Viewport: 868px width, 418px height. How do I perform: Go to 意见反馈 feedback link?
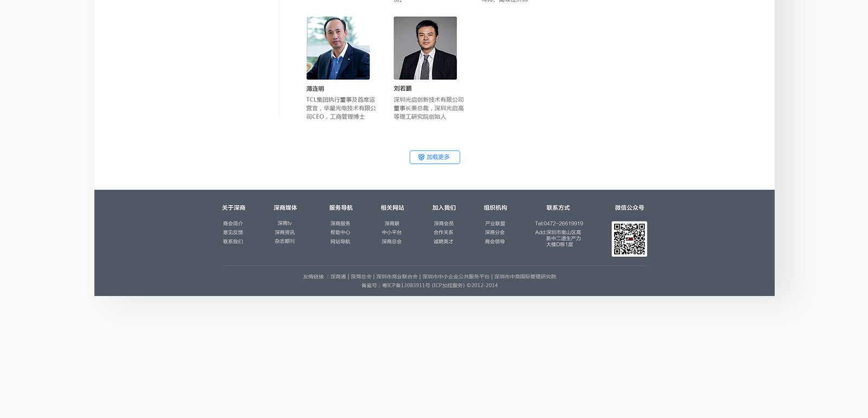tap(233, 233)
